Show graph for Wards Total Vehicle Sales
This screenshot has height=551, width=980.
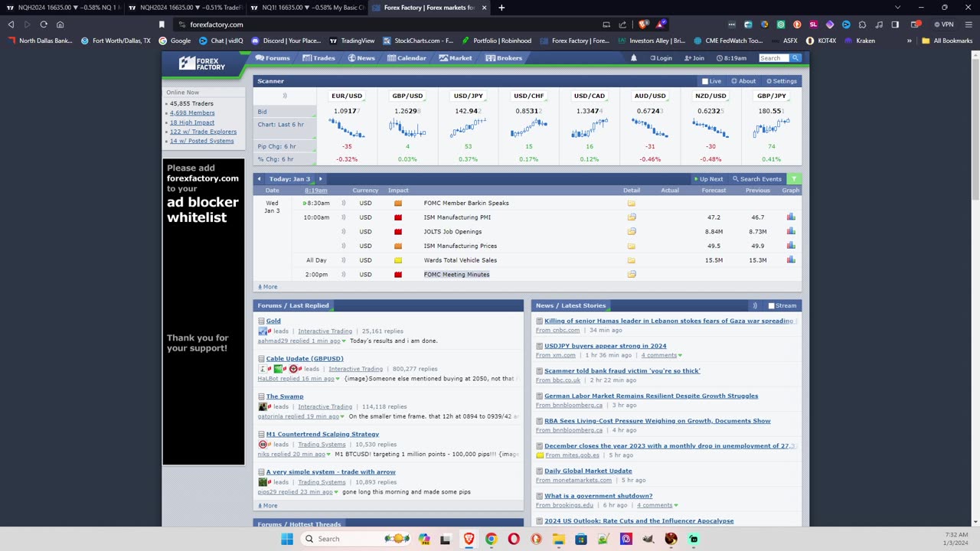click(791, 260)
